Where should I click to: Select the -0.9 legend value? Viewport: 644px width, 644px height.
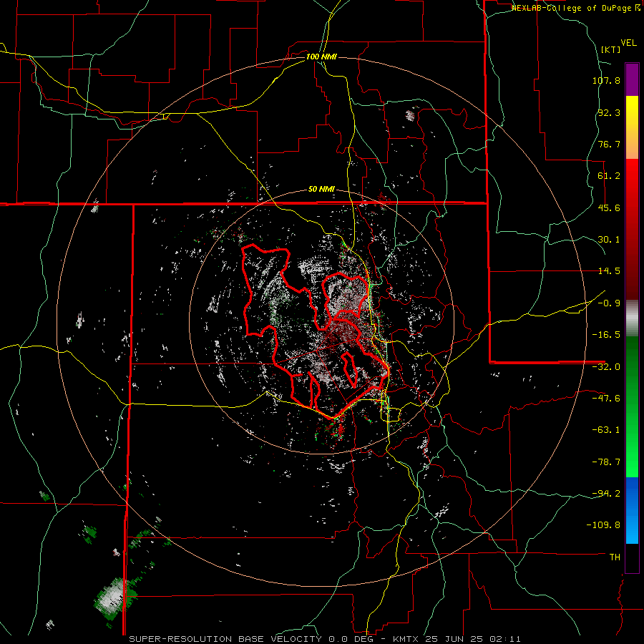click(x=609, y=303)
